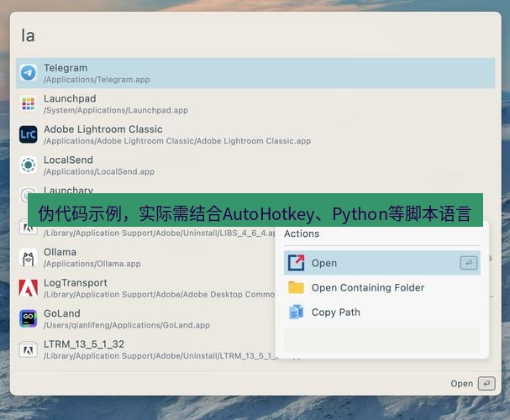Click the Telegram app icon
This screenshot has width=510, height=420.
pos(29,73)
